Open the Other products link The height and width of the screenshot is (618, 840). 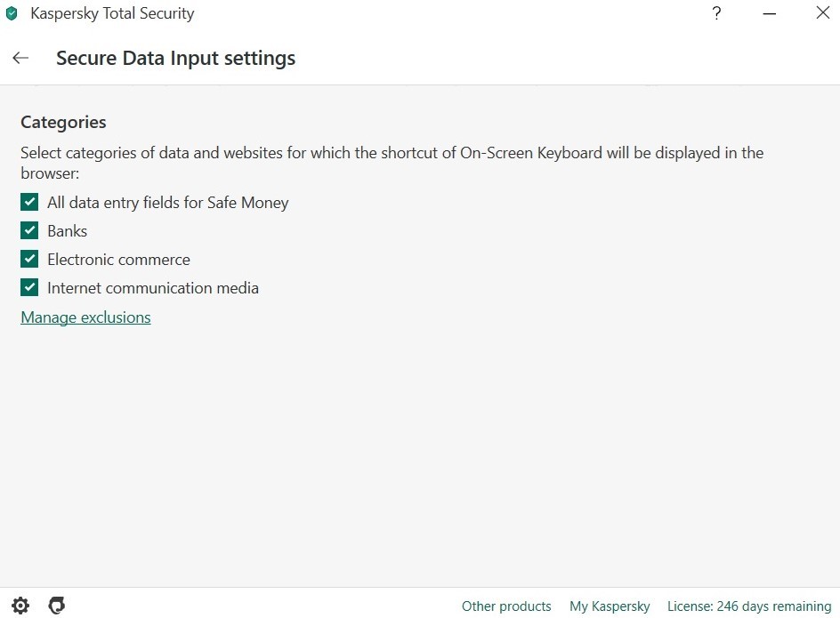coord(506,606)
